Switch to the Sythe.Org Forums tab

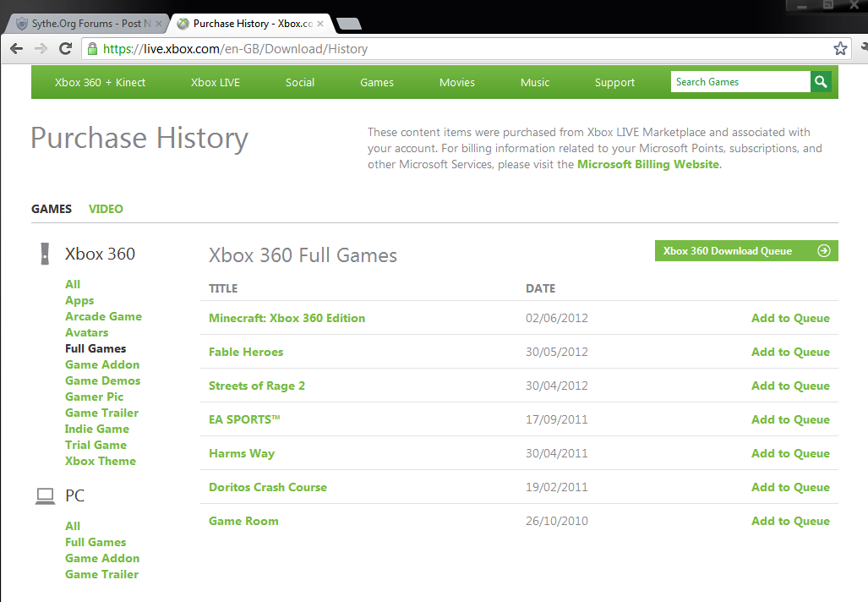tap(87, 24)
